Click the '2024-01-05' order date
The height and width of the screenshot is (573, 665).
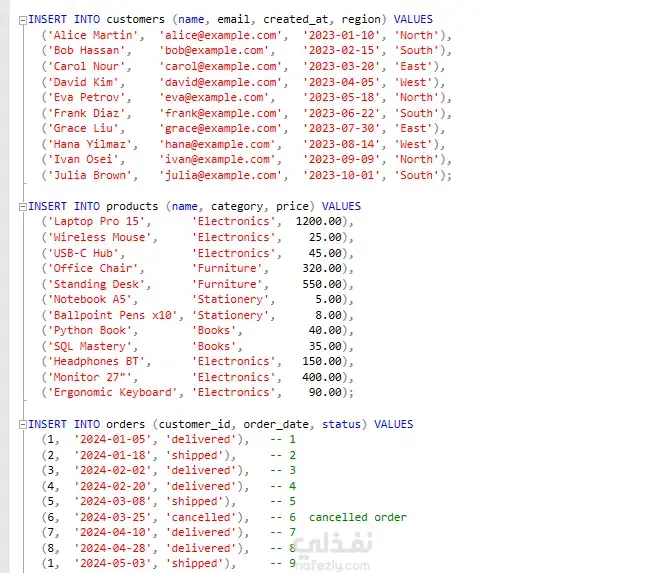(112, 439)
